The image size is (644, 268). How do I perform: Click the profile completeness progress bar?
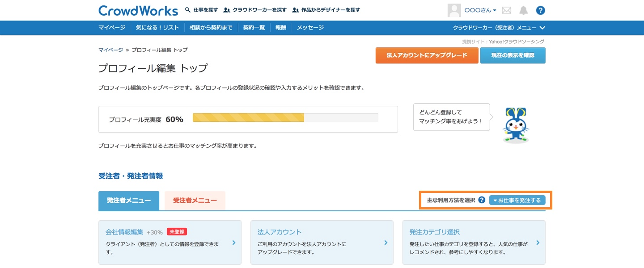(x=285, y=118)
